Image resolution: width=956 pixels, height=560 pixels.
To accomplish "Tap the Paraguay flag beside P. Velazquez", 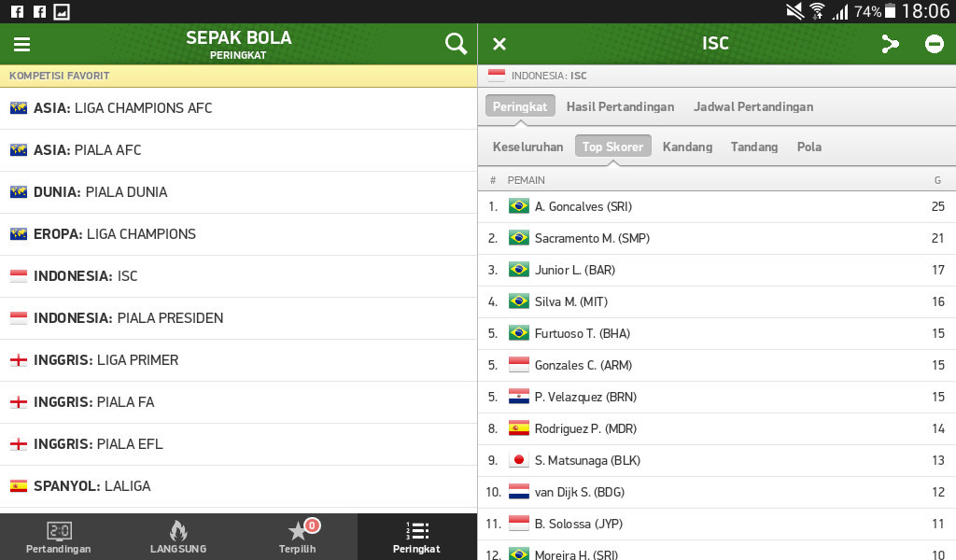I will click(519, 397).
